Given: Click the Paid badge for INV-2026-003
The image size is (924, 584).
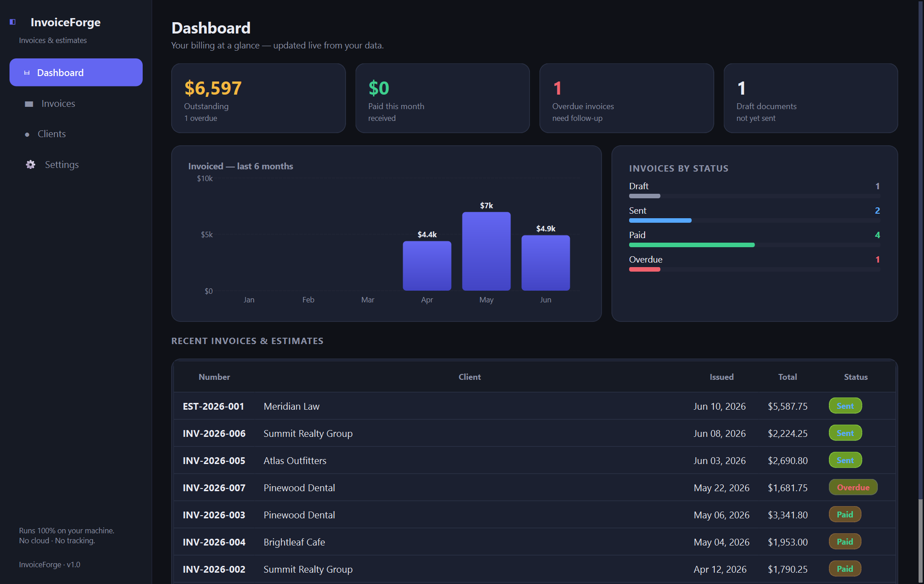Looking at the screenshot, I should pyautogui.click(x=845, y=514).
